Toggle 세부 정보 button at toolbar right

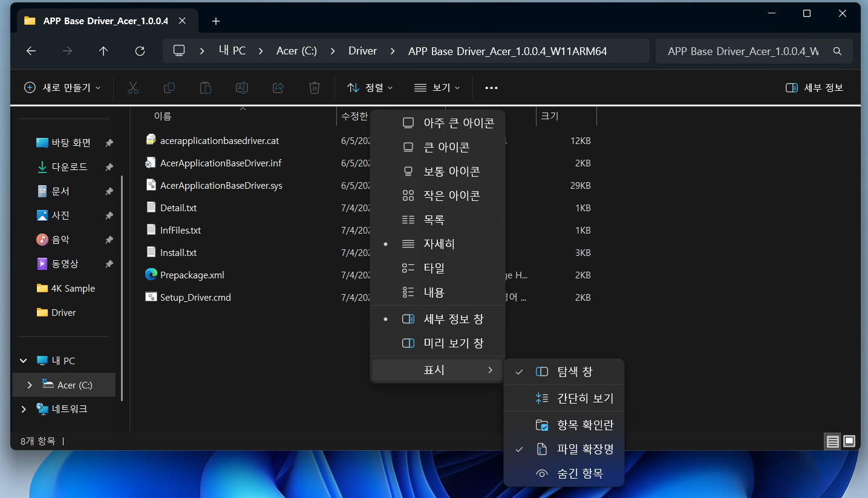pyautogui.click(x=814, y=88)
